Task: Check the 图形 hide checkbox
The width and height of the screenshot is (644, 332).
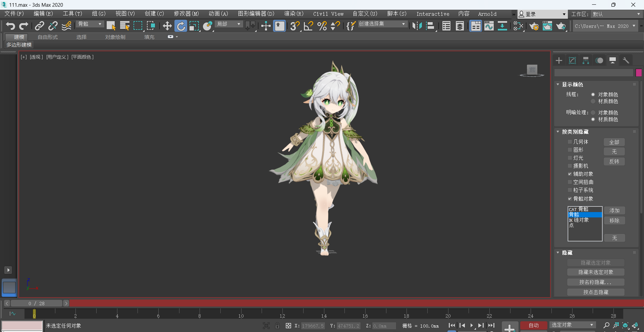Action: (570, 150)
